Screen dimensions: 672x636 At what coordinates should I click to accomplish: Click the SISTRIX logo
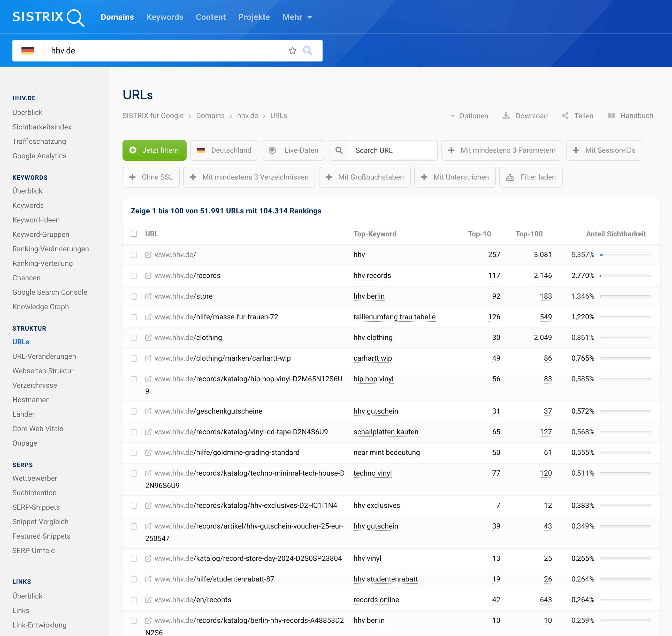point(48,17)
